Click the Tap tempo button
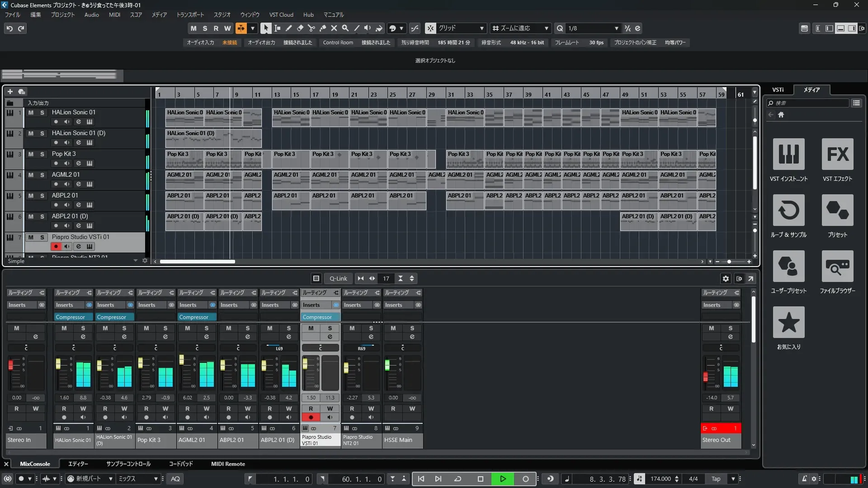868x488 pixels. pyautogui.click(x=716, y=479)
